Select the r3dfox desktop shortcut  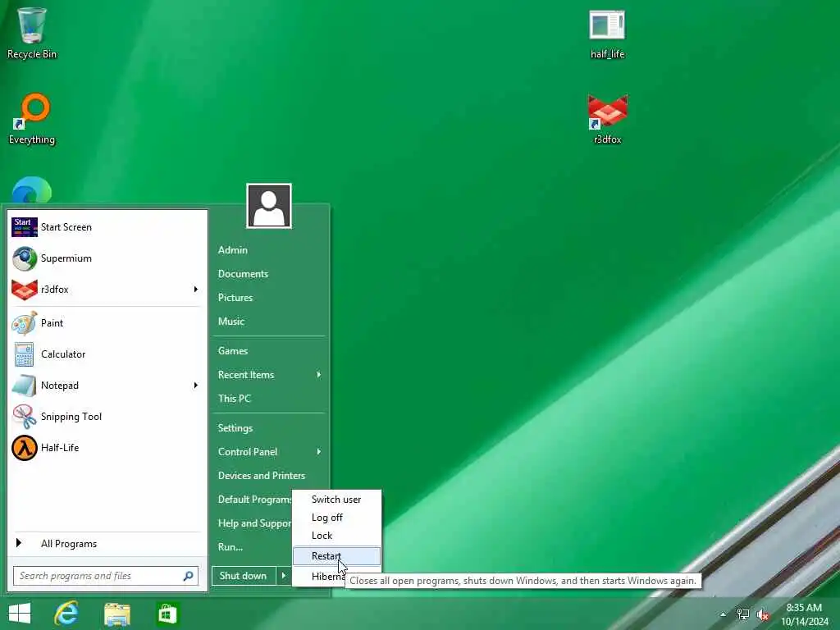(x=607, y=118)
